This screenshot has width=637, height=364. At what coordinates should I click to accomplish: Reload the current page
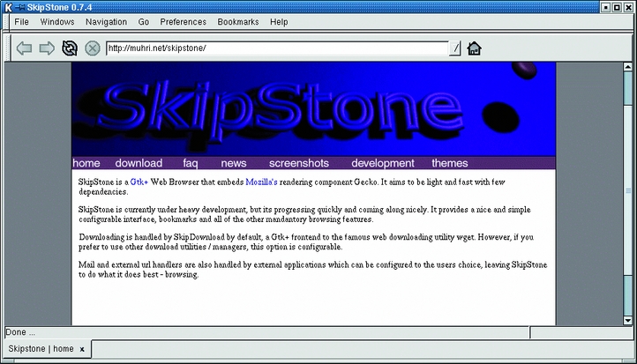pos(70,48)
